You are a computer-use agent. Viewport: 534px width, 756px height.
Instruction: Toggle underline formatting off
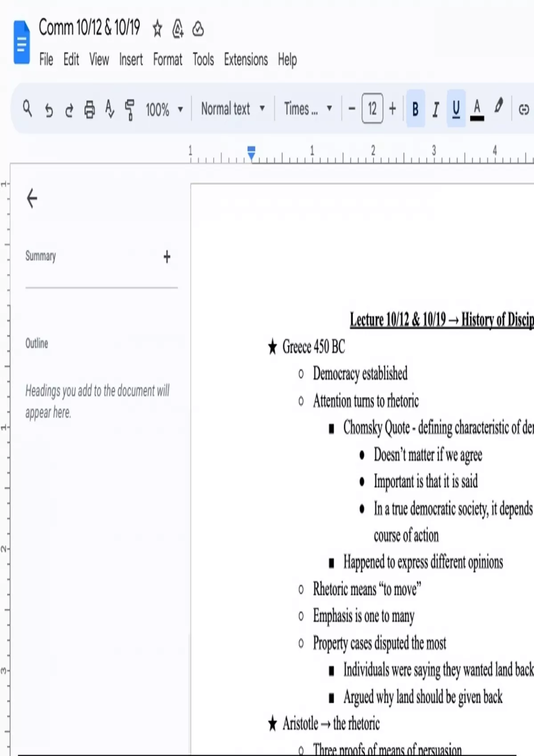point(456,109)
